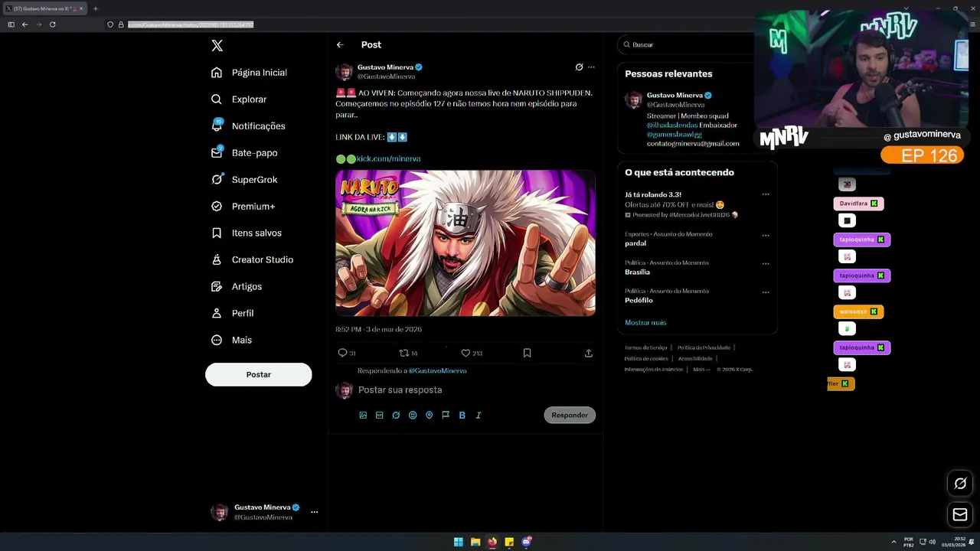Click the floating messages envelope button
The width and height of the screenshot is (980, 551).
pyautogui.click(x=960, y=515)
